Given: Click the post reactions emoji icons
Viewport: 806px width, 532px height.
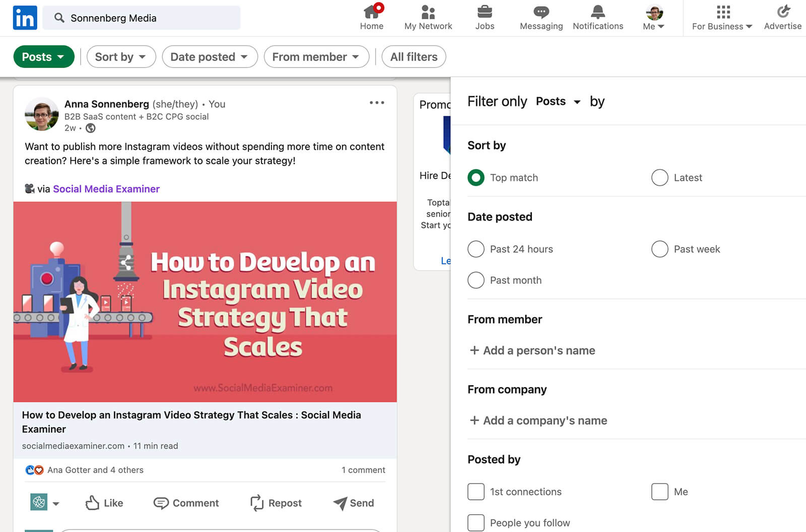Looking at the screenshot, I should [34, 470].
